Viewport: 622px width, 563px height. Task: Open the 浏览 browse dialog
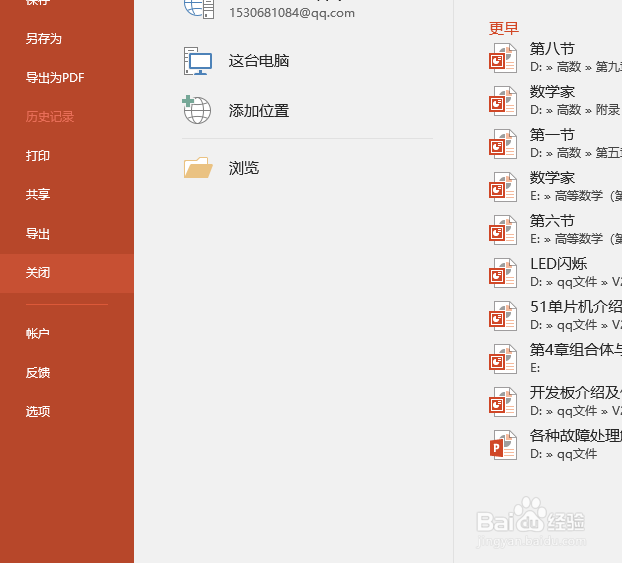pos(244,168)
